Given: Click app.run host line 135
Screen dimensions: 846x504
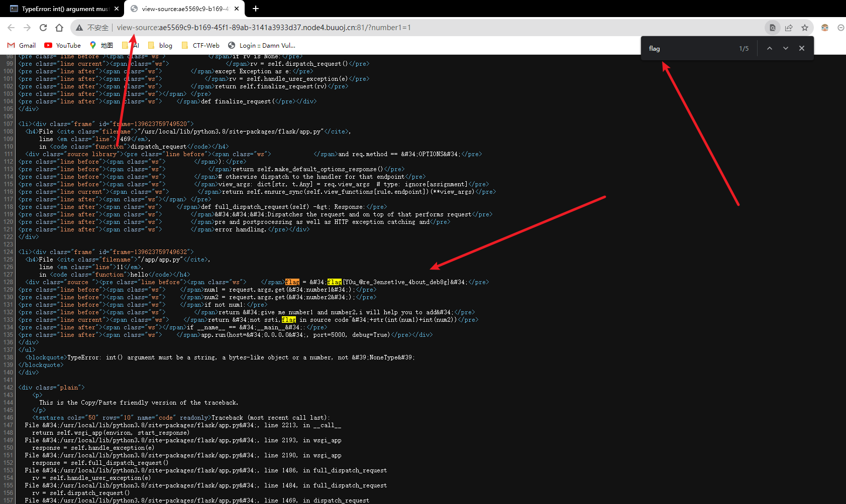Looking at the screenshot, I should click(295, 335).
